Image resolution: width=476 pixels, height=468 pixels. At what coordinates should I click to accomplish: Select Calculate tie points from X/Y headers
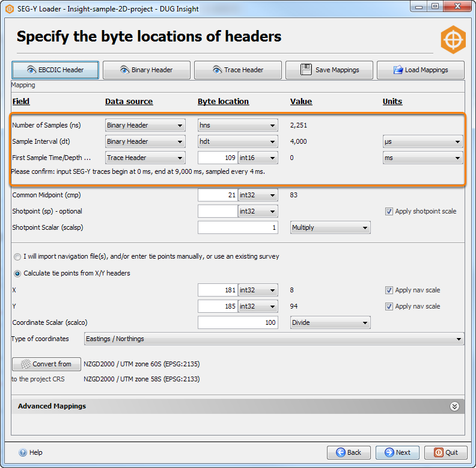point(17,274)
